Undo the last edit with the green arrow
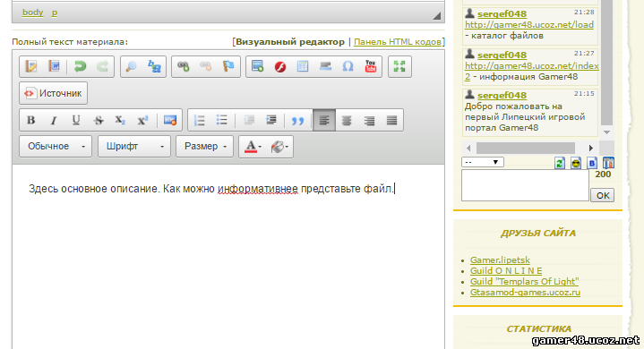This screenshot has height=349, width=644. (x=80, y=66)
